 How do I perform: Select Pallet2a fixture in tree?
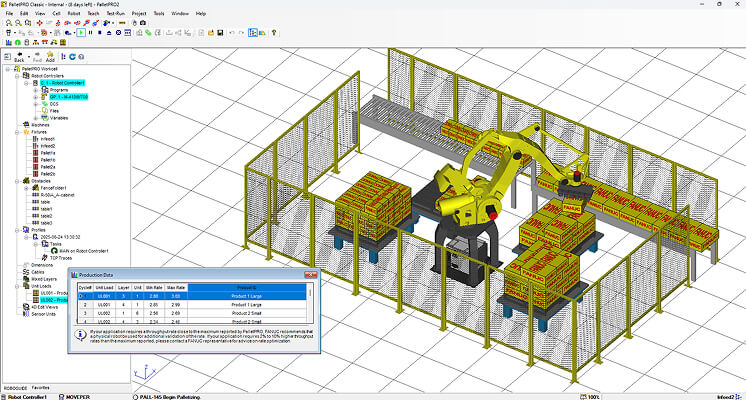pyautogui.click(x=48, y=167)
